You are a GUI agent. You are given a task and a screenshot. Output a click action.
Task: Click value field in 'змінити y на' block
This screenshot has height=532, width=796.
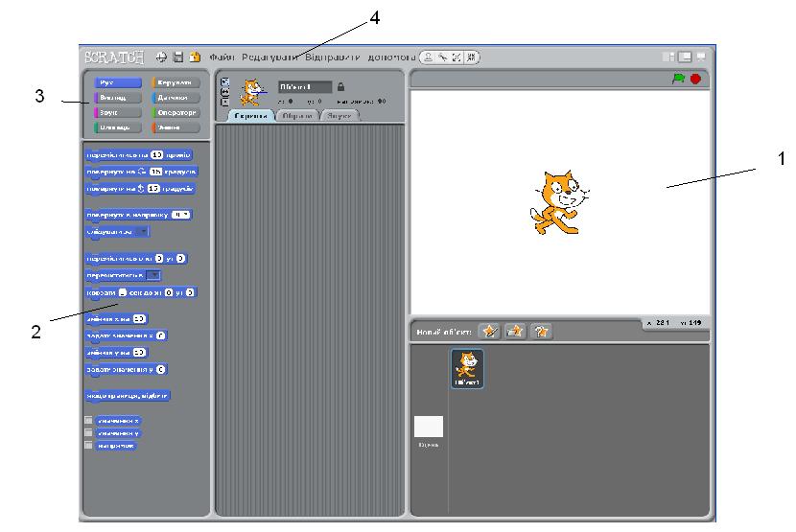139,353
